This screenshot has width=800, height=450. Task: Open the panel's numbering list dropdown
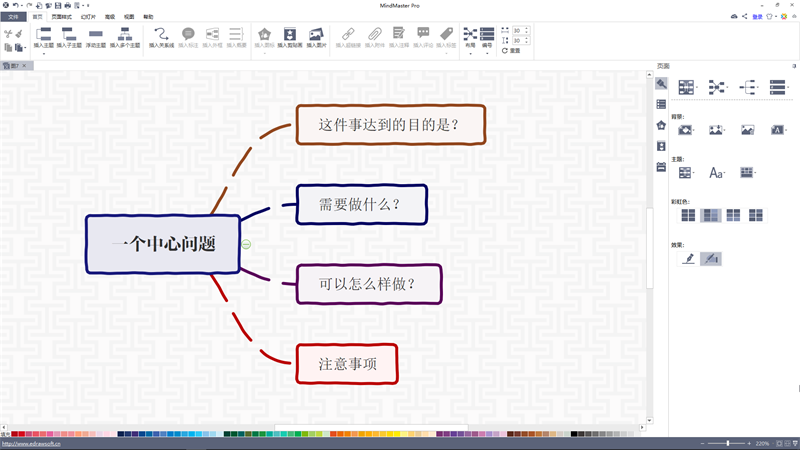pyautogui.click(x=779, y=87)
